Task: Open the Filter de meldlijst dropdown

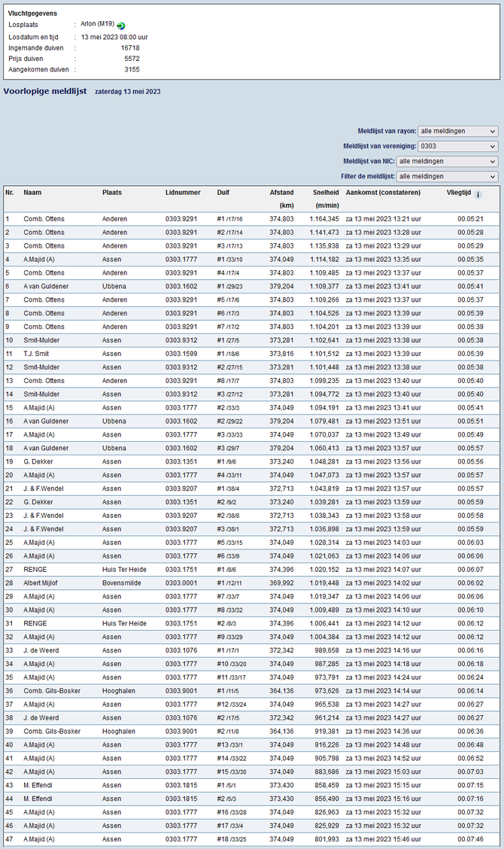Action: coord(447,177)
